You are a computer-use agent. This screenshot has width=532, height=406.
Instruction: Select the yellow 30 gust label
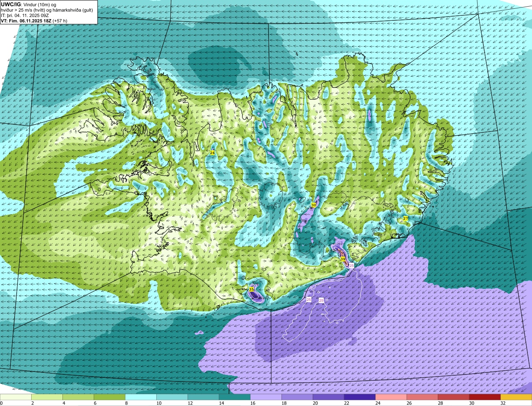point(314,205)
